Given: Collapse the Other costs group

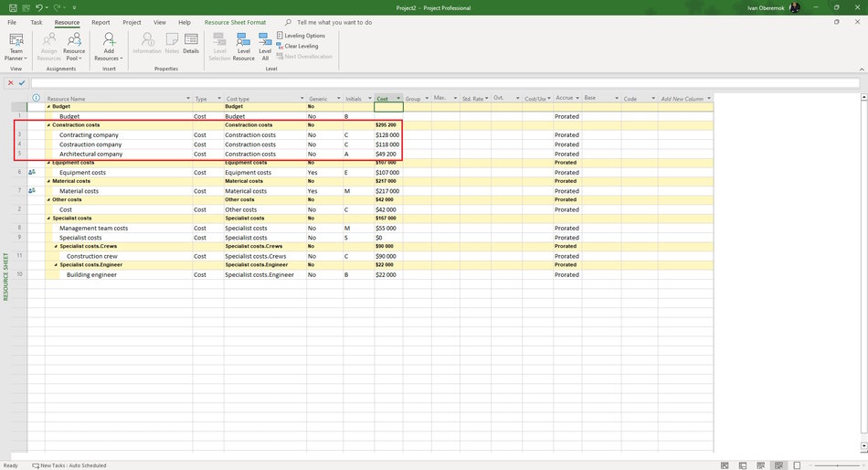Looking at the screenshot, I should (x=48, y=199).
